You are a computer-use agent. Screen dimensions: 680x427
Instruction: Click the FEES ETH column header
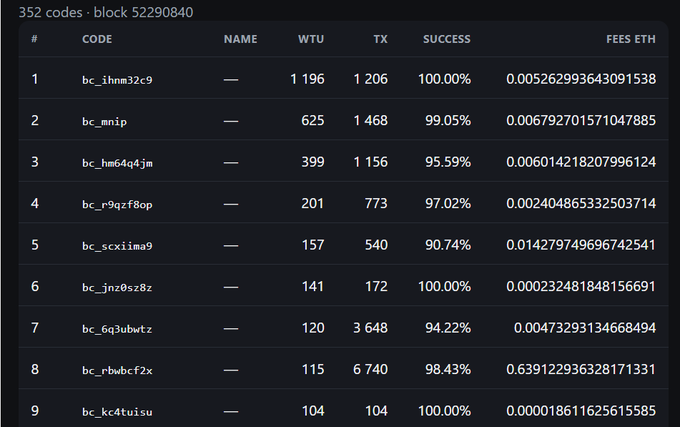tap(631, 39)
